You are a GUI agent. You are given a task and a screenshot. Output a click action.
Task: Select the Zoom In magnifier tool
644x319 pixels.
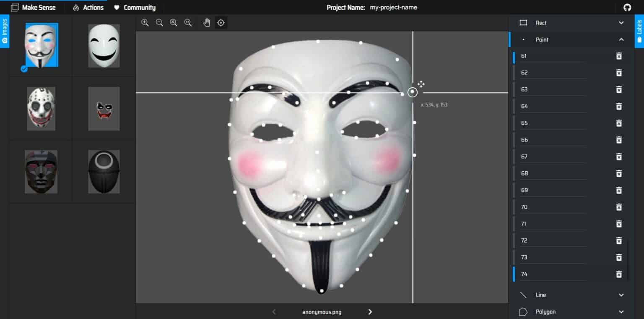tap(145, 23)
